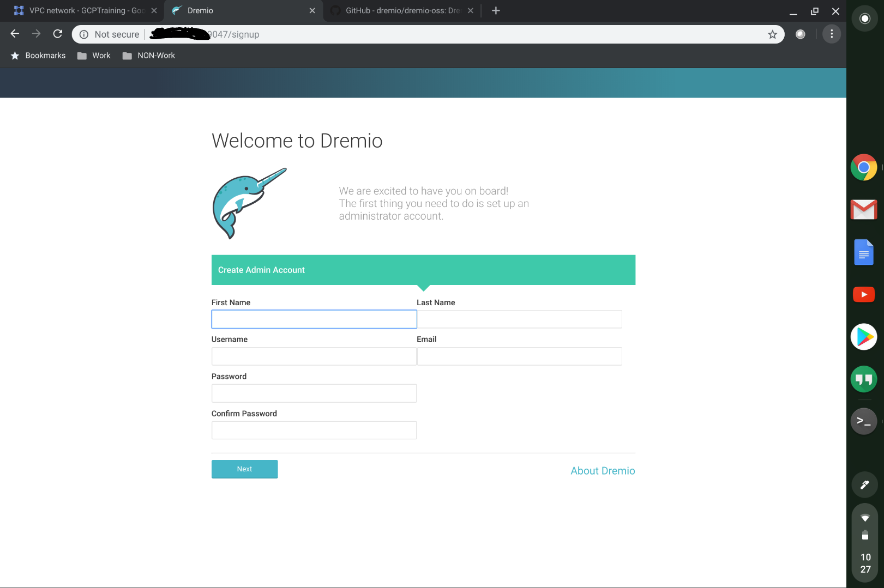Click the launcher circle button
Screen dimensions: 884x588
[865, 19]
